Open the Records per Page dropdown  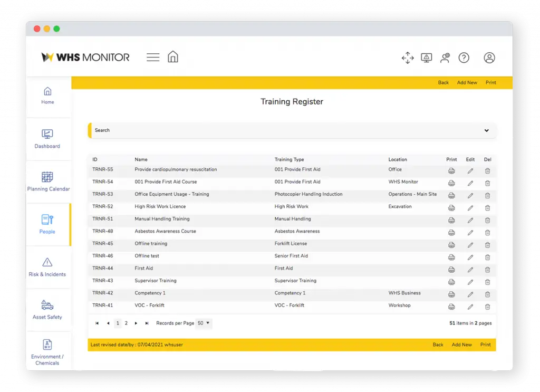204,323
